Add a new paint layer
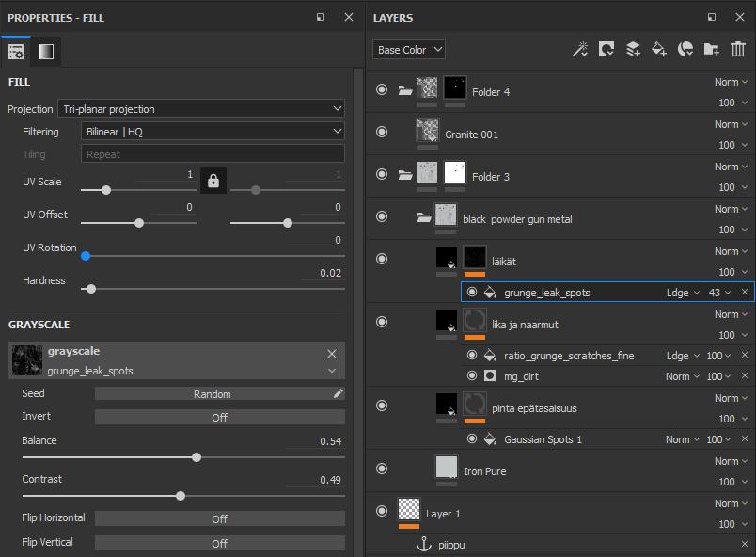756x557 pixels. point(633,49)
